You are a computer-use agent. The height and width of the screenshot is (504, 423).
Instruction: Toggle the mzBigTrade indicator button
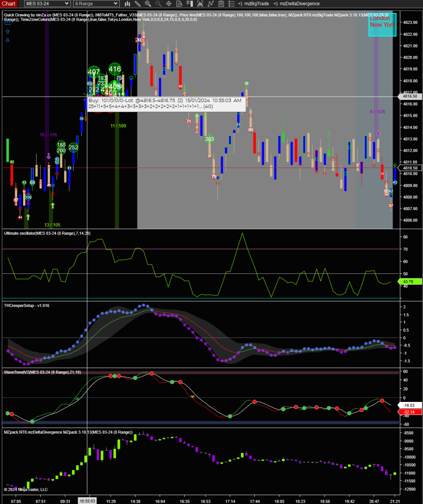(x=254, y=4)
